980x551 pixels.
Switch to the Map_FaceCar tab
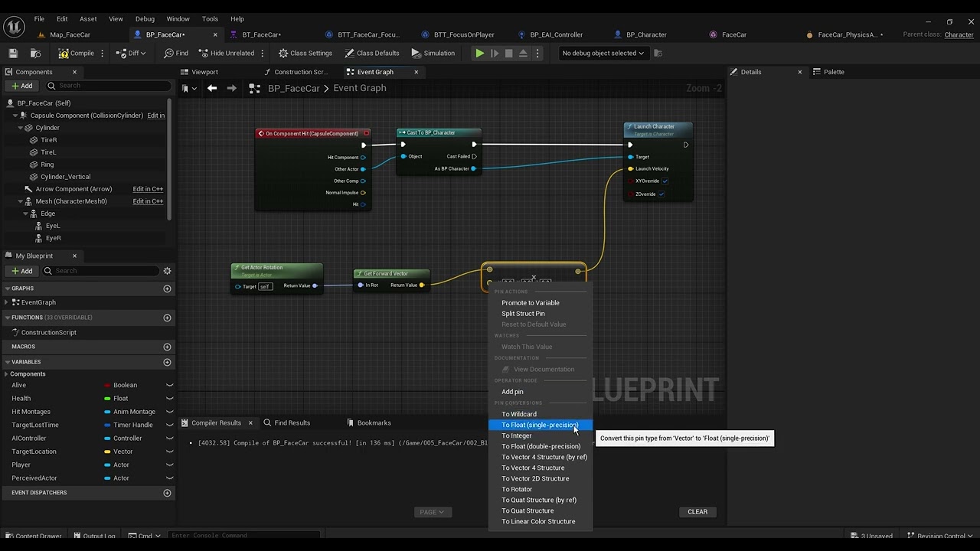(70, 34)
